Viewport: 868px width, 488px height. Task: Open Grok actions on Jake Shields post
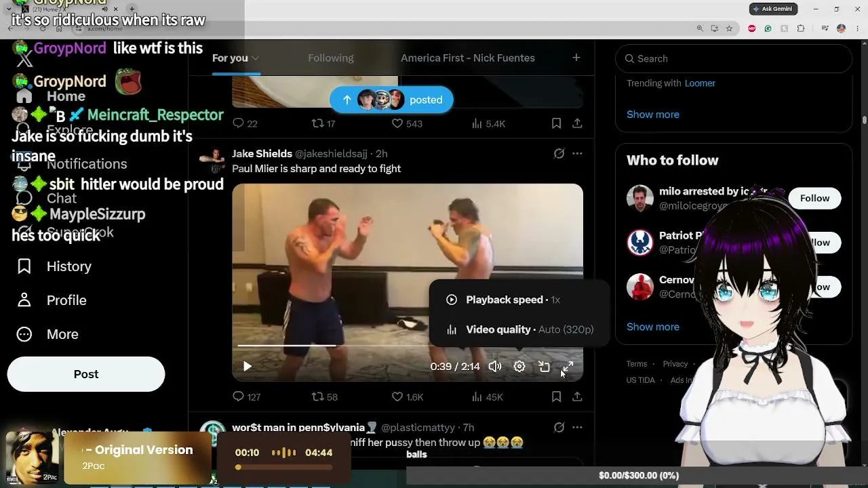[x=559, y=154]
